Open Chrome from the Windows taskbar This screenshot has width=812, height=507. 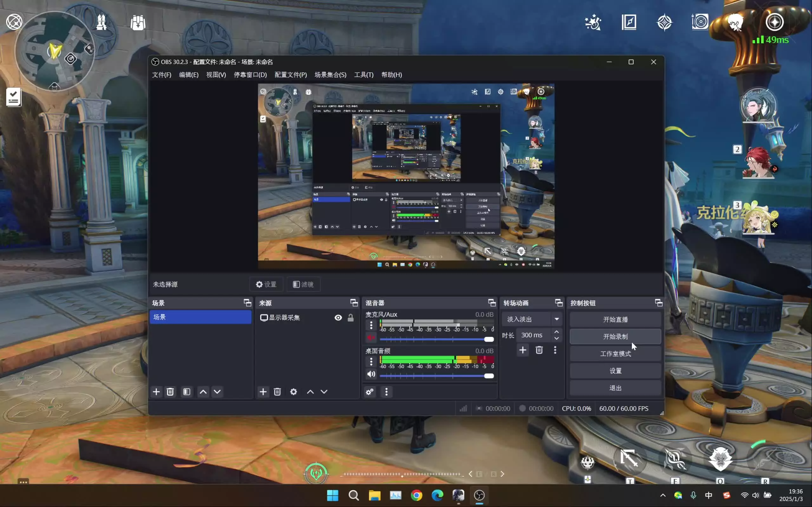point(416,495)
